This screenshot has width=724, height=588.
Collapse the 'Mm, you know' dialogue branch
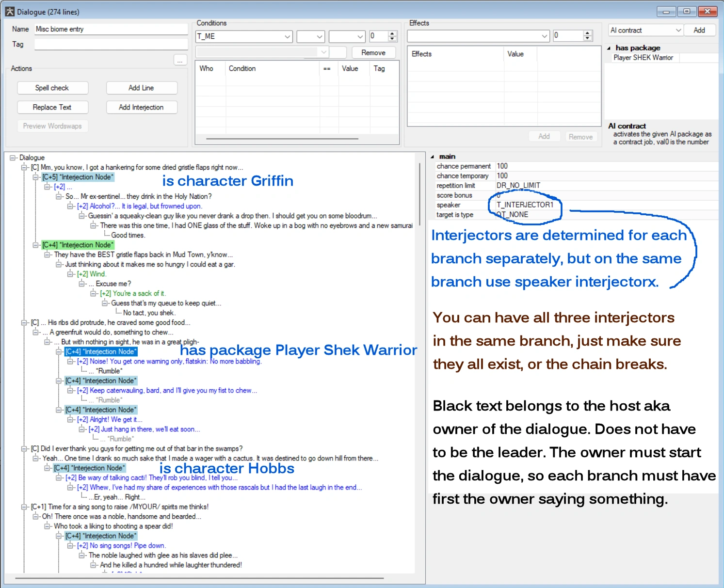(x=24, y=167)
